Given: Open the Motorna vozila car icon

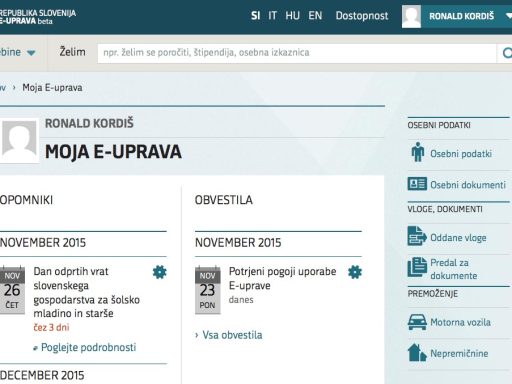Looking at the screenshot, I should (417, 322).
